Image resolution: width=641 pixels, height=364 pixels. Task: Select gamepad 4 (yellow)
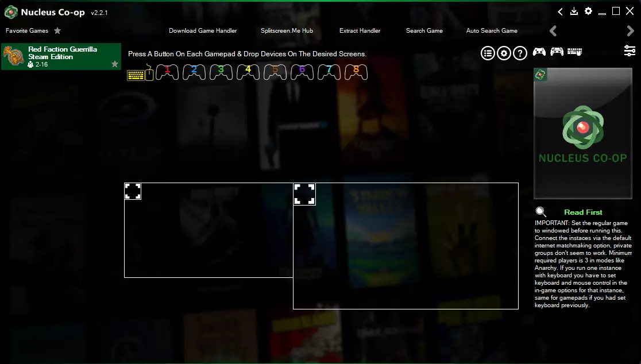click(248, 72)
